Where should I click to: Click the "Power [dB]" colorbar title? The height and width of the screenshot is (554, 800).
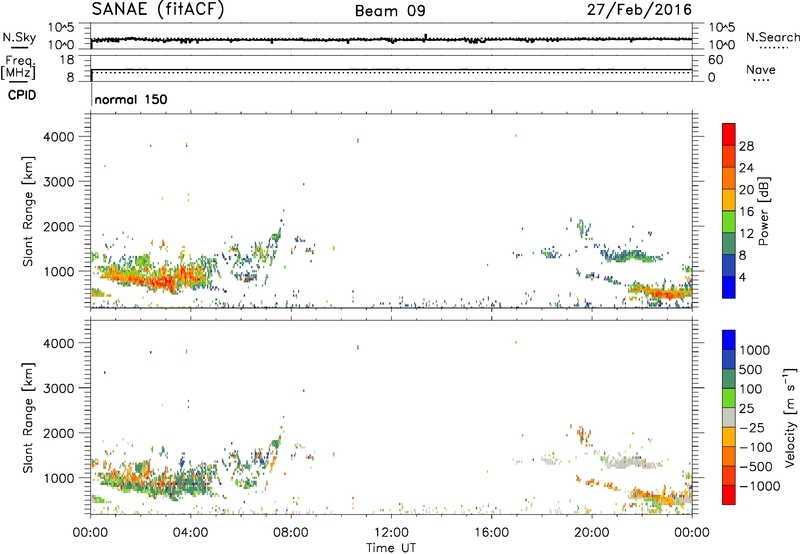763,211
